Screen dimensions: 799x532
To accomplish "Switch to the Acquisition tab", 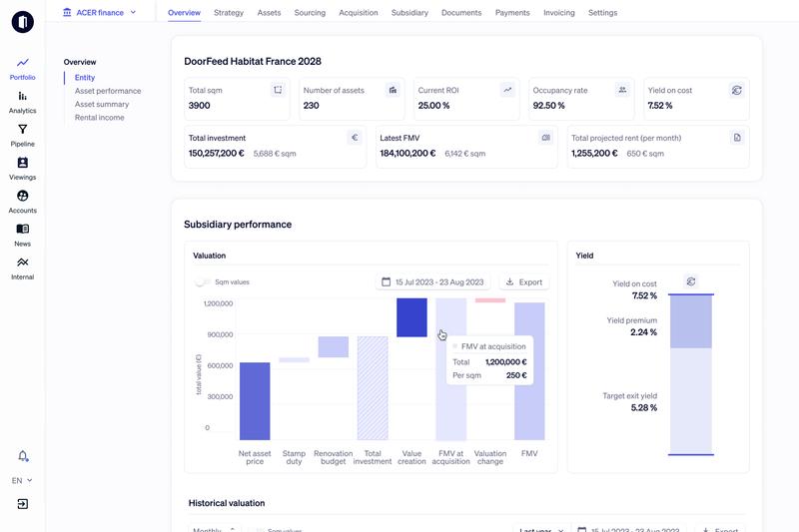I will click(x=359, y=13).
